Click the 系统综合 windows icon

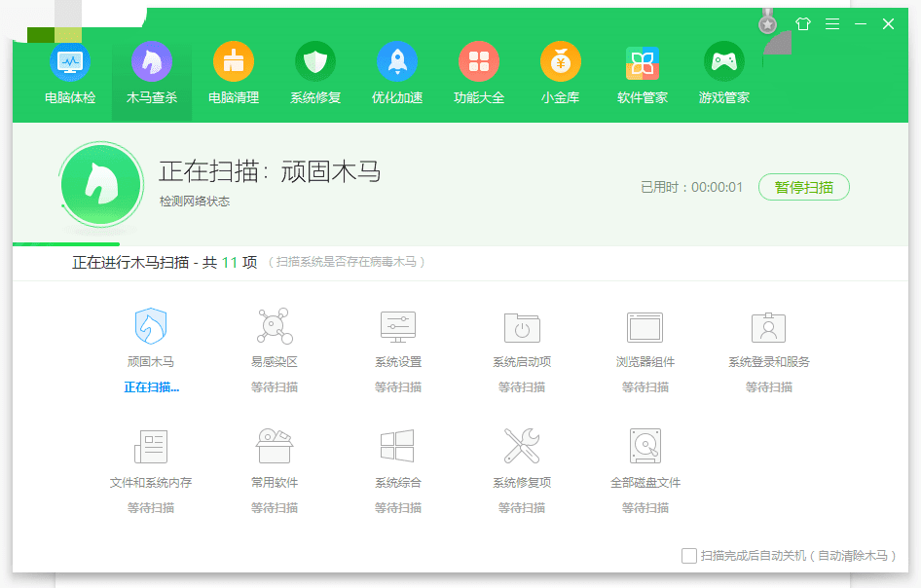coord(397,446)
